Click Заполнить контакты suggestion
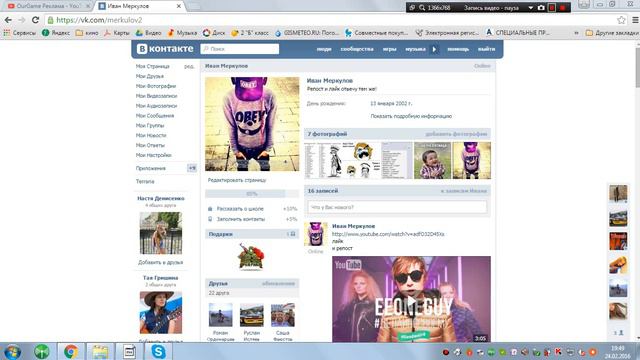This screenshot has width=640, height=360. 241,219
